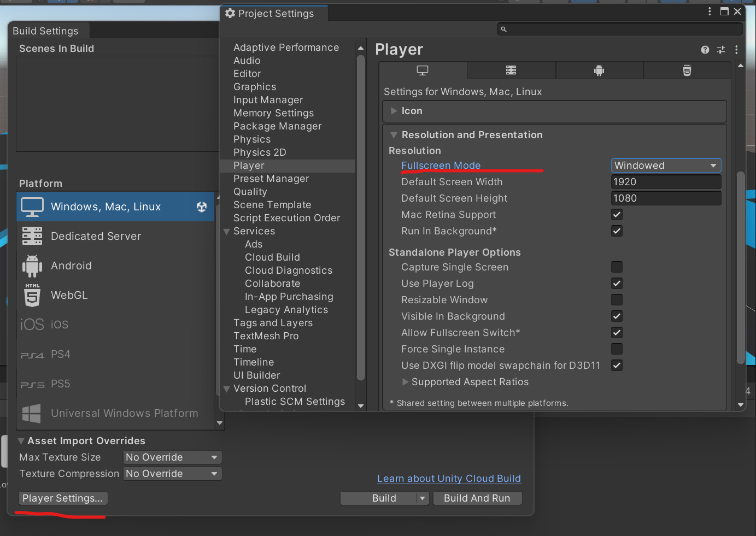The height and width of the screenshot is (536, 756).
Task: Click the iOS platform icon
Action: [32, 325]
